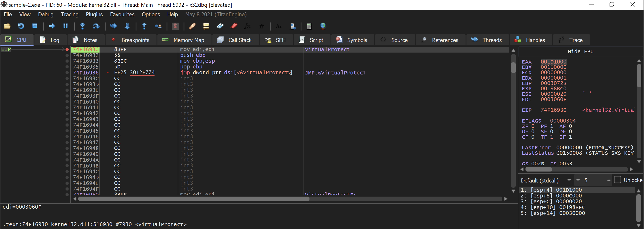Select the EAX register value 001D1000
This screenshot has height=229, width=644.
click(x=553, y=62)
